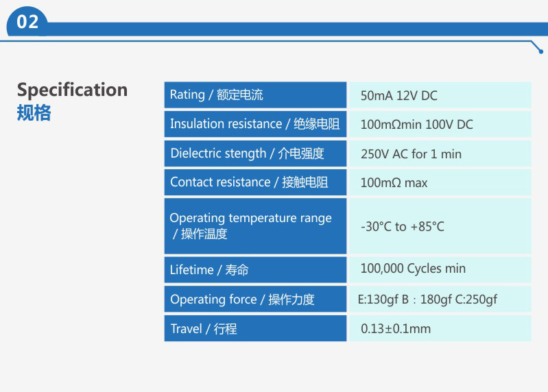Click the "Travel / 行程" label cell
The width and height of the screenshot is (548, 392).
click(255, 329)
